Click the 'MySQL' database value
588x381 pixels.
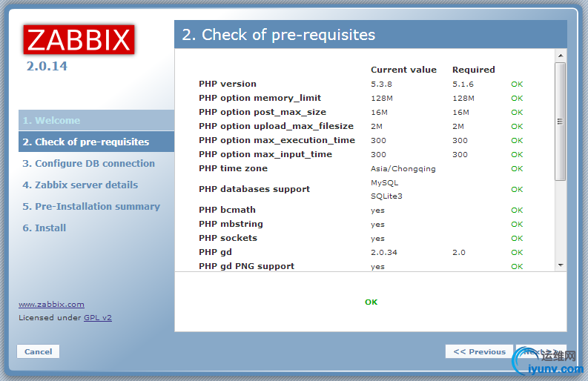(384, 183)
